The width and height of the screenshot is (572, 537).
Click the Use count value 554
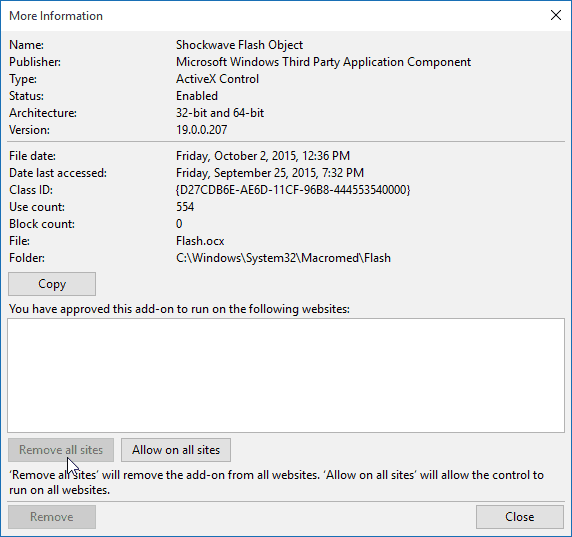pyautogui.click(x=185, y=207)
